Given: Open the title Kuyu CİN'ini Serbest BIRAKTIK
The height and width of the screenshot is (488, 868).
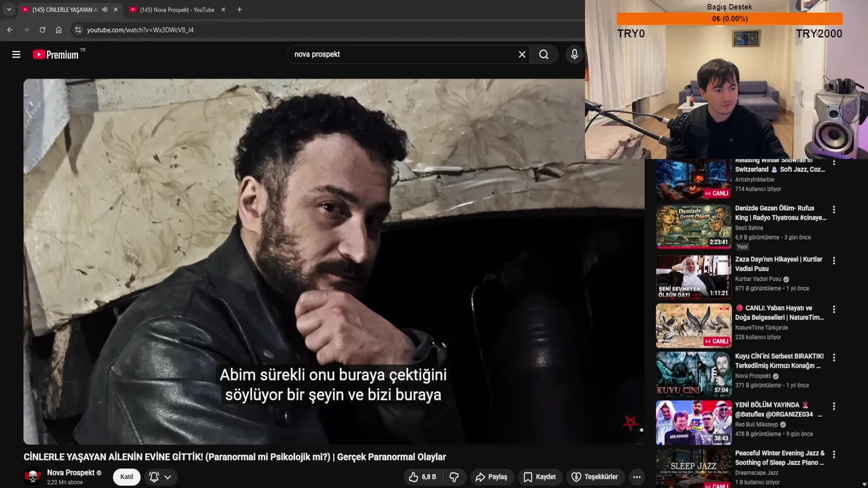Looking at the screenshot, I should (x=779, y=361).
